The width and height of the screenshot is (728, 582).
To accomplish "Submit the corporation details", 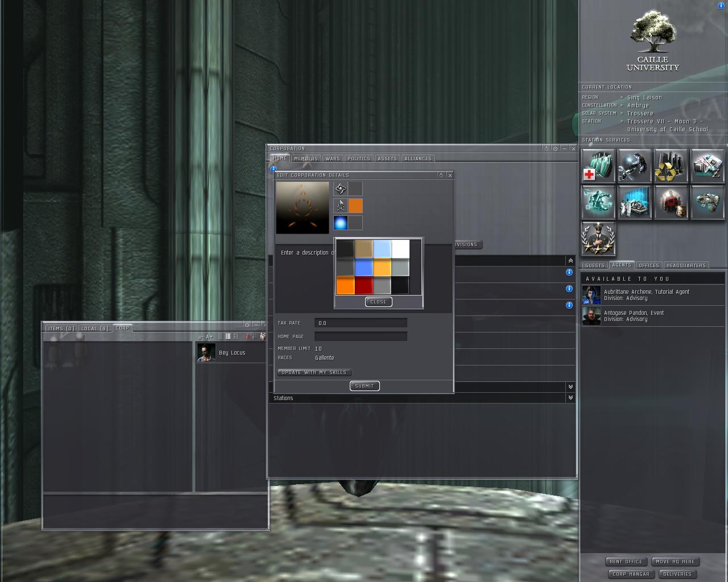I will tap(365, 386).
